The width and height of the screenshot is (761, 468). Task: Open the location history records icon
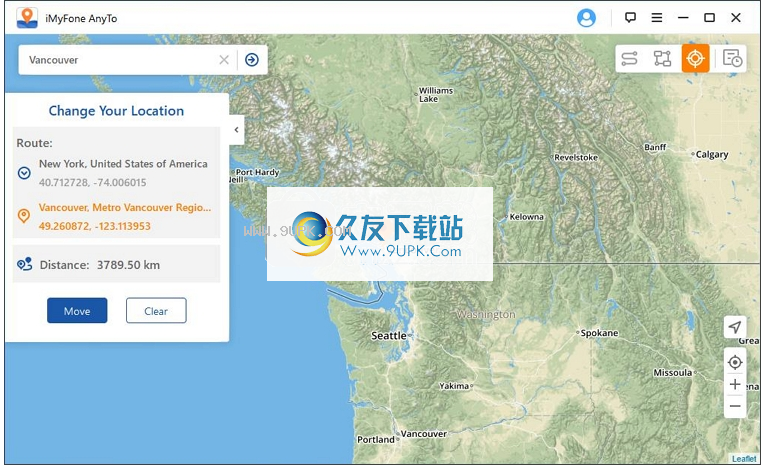click(x=732, y=58)
